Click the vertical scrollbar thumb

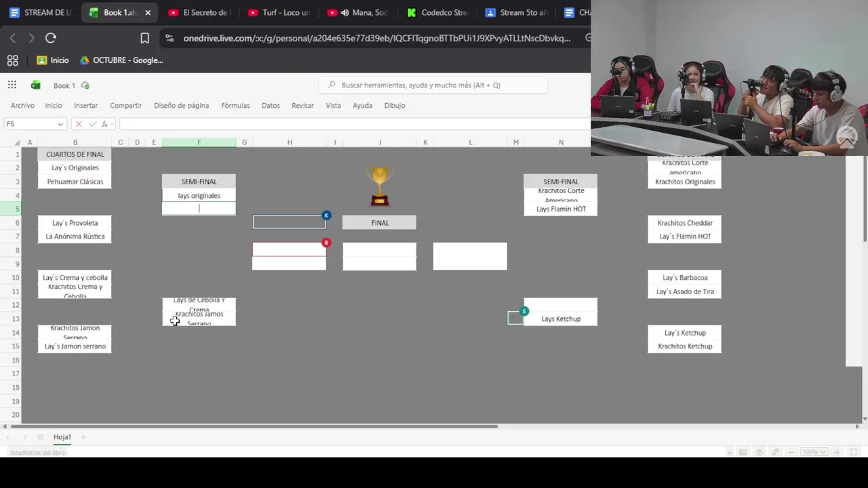click(x=865, y=198)
